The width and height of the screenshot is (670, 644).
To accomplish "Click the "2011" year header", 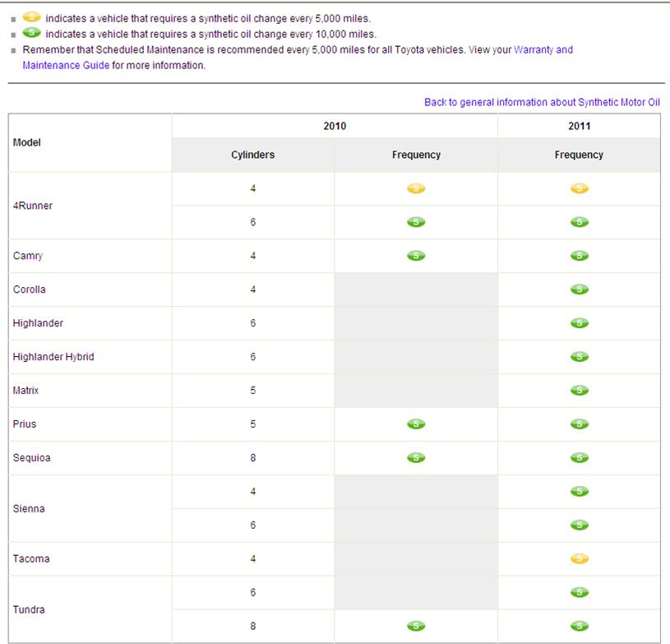I will coord(580,126).
